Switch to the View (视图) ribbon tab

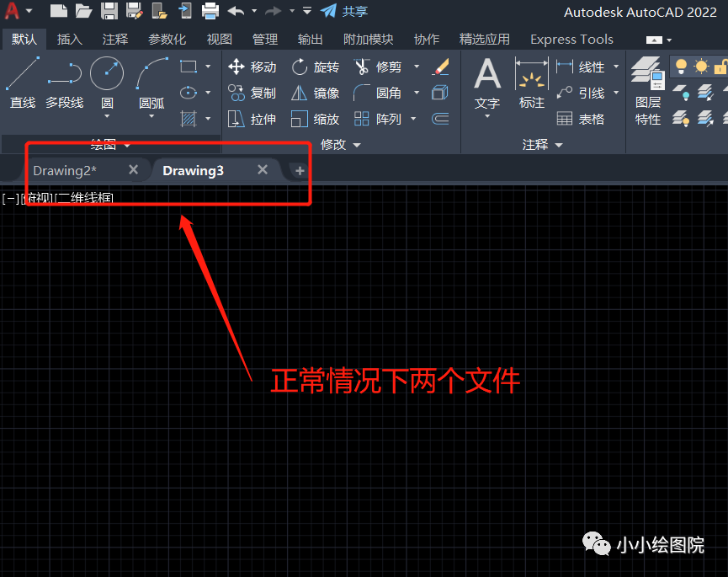(x=219, y=40)
